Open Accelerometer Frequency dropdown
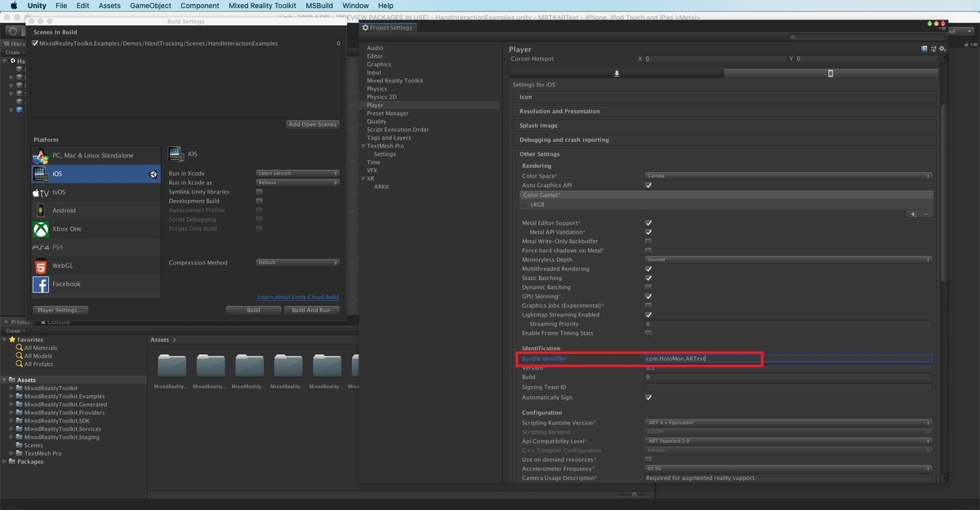 788,468
